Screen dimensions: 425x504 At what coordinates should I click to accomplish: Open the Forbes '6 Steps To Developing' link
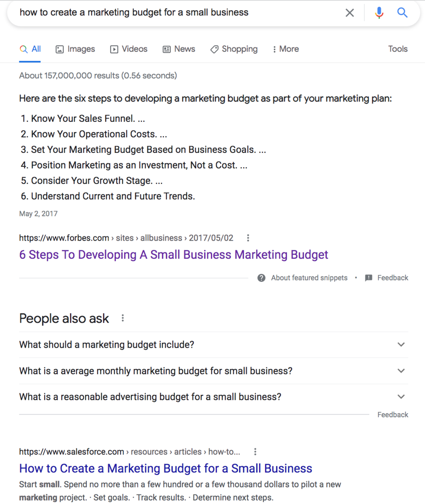[x=173, y=255]
